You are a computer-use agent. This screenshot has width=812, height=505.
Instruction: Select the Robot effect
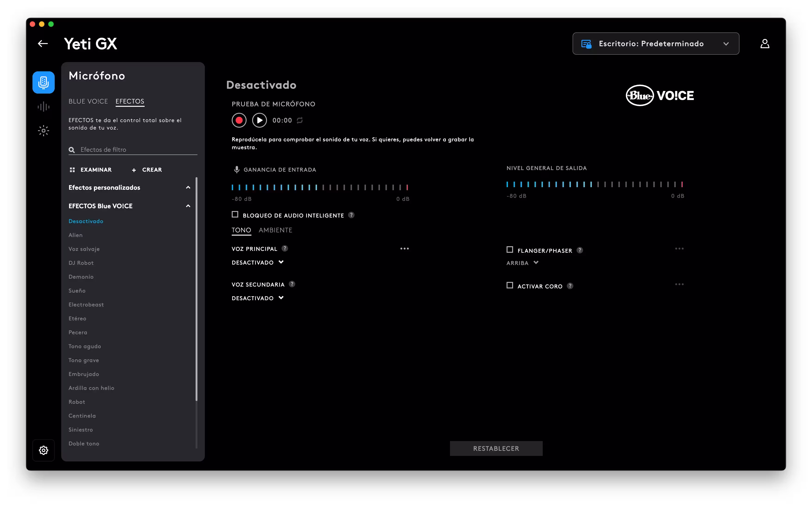click(77, 402)
